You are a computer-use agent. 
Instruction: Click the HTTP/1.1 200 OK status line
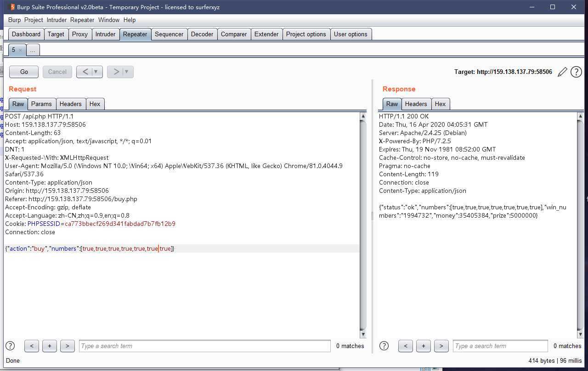(x=404, y=116)
